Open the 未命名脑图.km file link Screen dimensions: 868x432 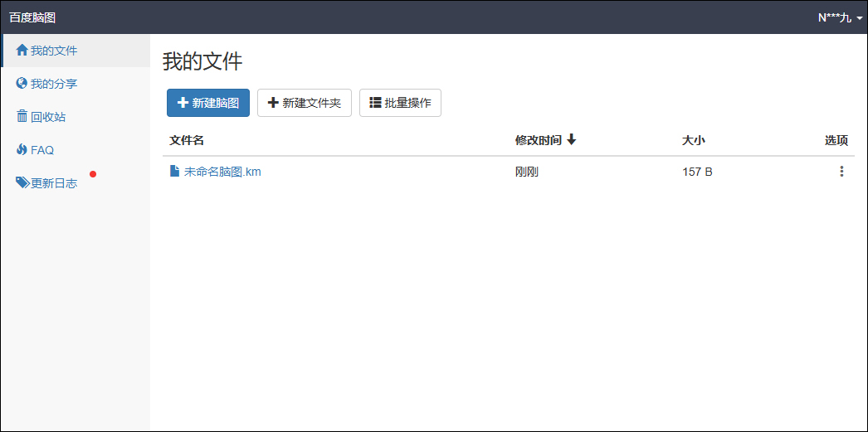[x=222, y=172]
